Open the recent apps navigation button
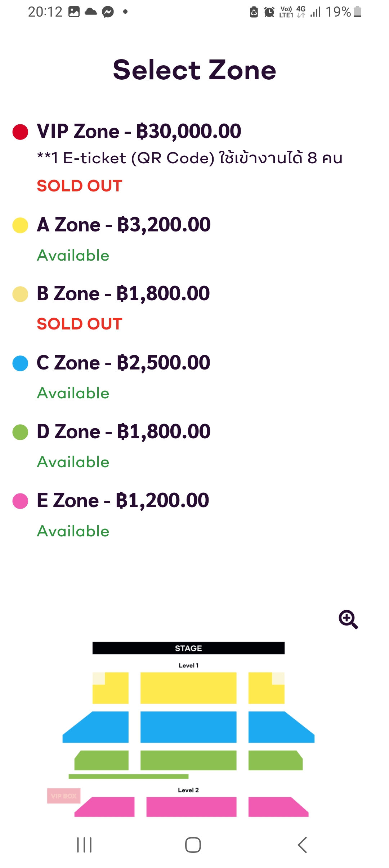Screen dimensions: 389x868 coord(84,845)
